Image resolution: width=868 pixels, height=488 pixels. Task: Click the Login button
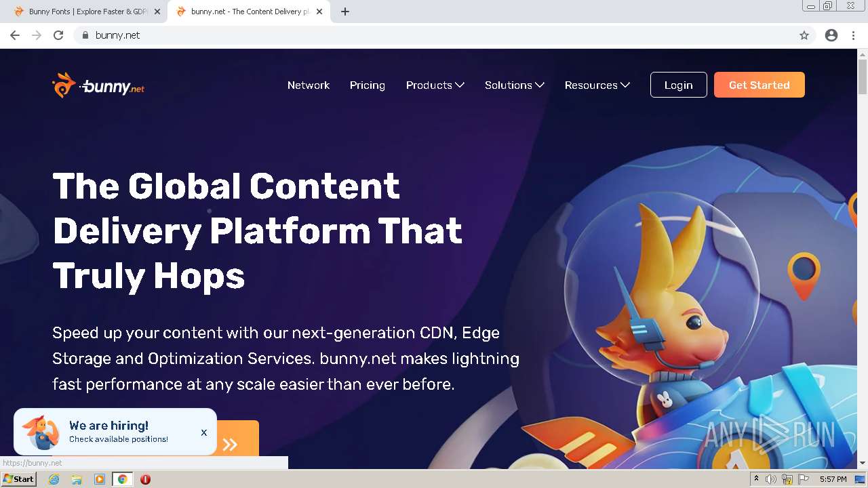(679, 85)
